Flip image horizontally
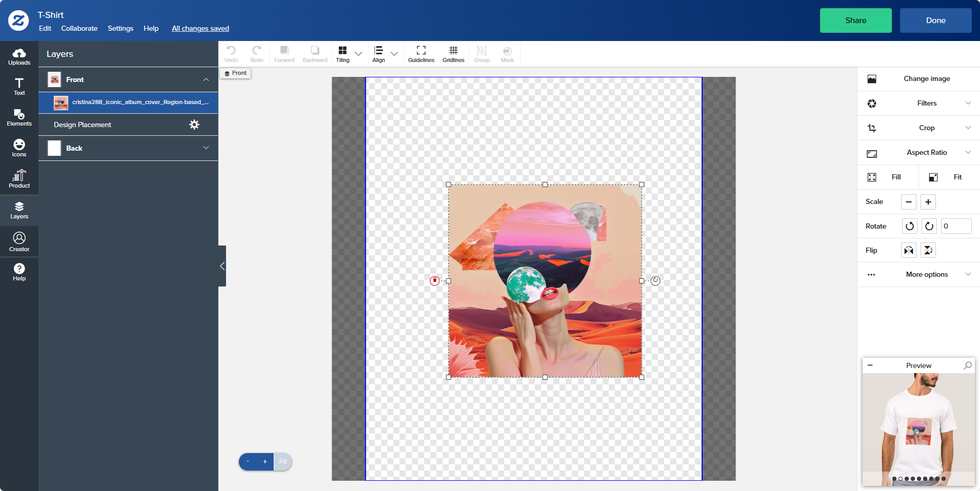The width and height of the screenshot is (980, 491). [x=909, y=250]
